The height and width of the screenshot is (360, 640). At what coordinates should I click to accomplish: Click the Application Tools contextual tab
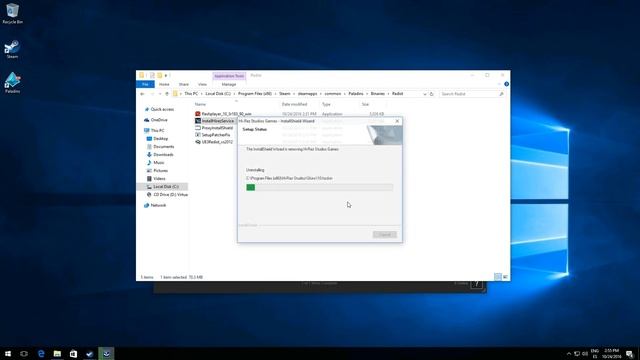229,76
